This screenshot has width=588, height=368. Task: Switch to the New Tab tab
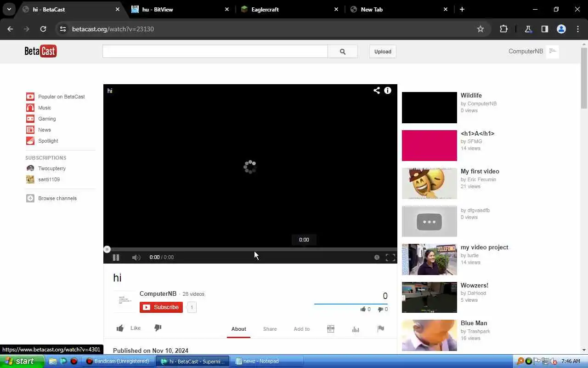coord(398,9)
